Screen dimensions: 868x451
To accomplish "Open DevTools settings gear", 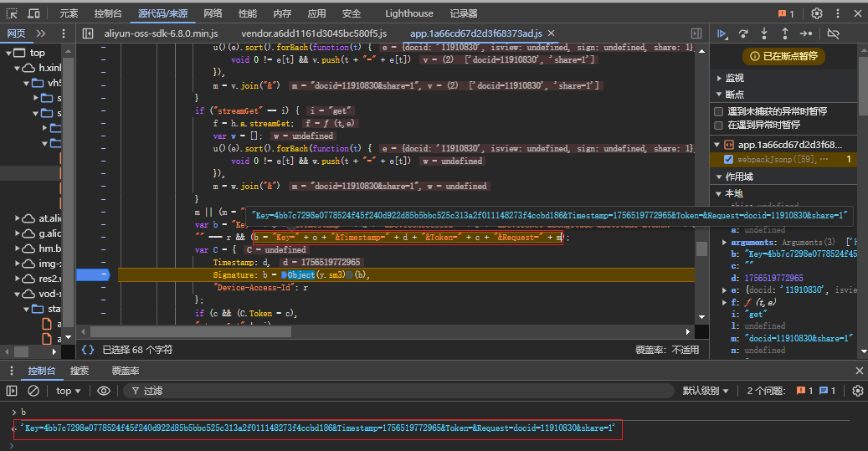I will (x=816, y=13).
